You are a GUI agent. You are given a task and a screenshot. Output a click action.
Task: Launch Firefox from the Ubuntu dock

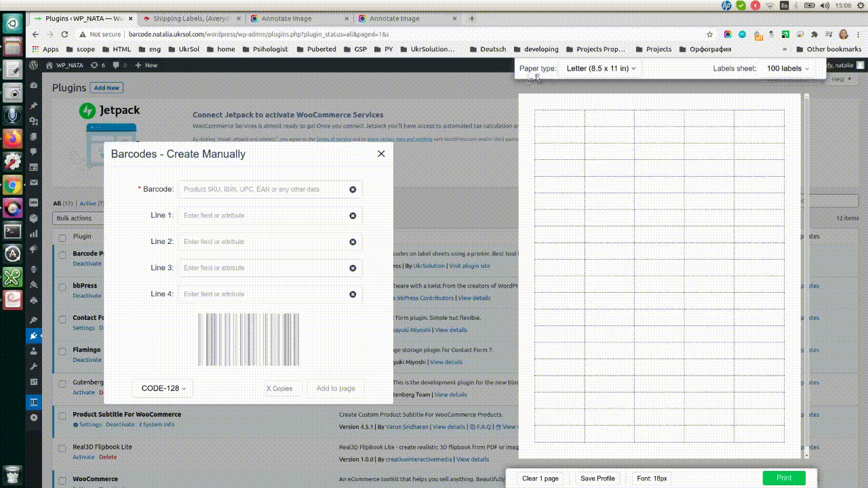[x=12, y=139]
